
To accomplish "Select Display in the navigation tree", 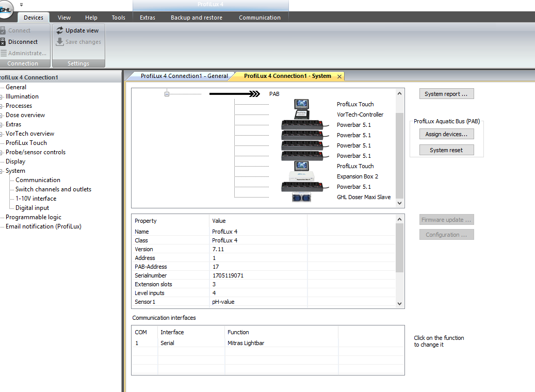I will (15, 161).
